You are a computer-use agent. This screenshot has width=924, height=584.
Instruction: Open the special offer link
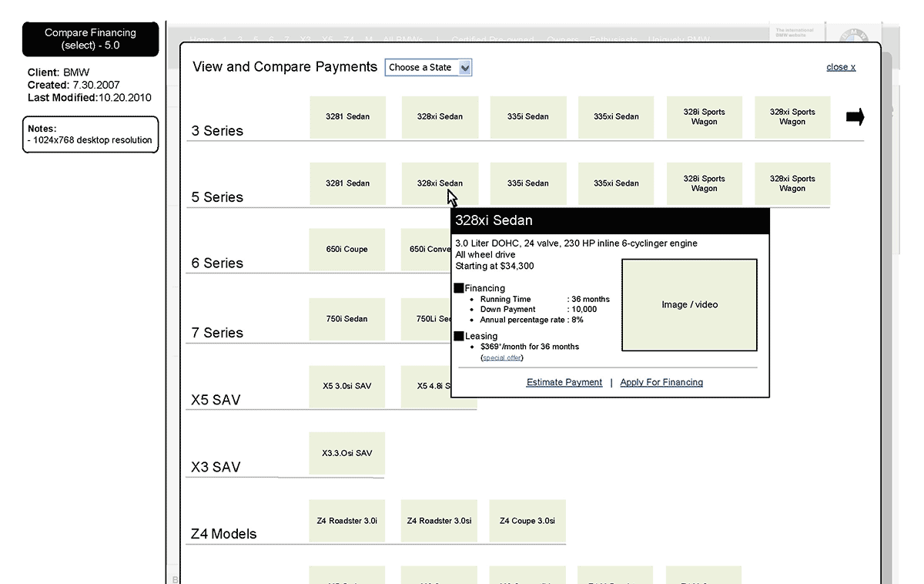click(502, 357)
